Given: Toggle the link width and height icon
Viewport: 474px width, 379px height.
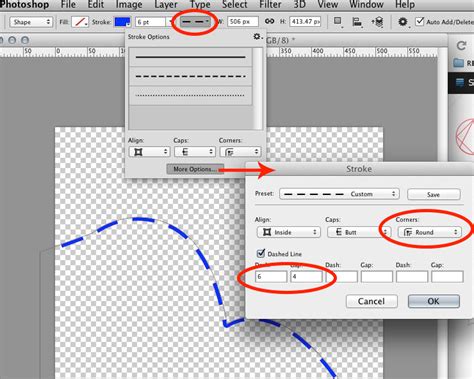Looking at the screenshot, I should click(270, 21).
